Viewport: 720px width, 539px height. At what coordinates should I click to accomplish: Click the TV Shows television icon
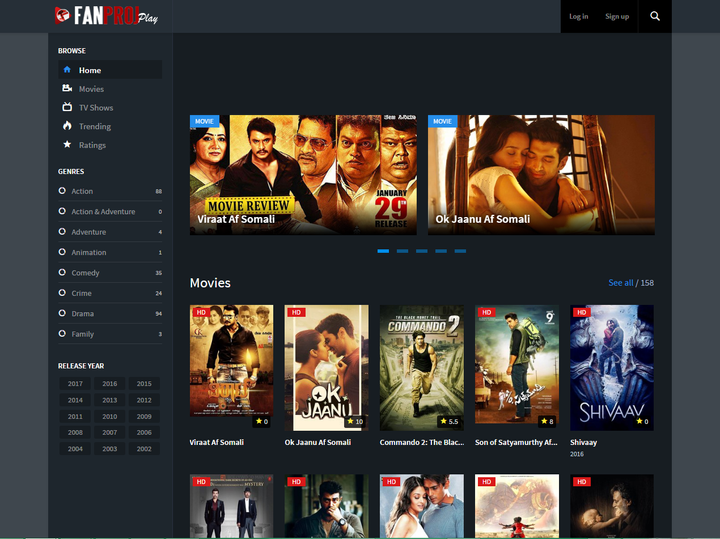(x=67, y=107)
